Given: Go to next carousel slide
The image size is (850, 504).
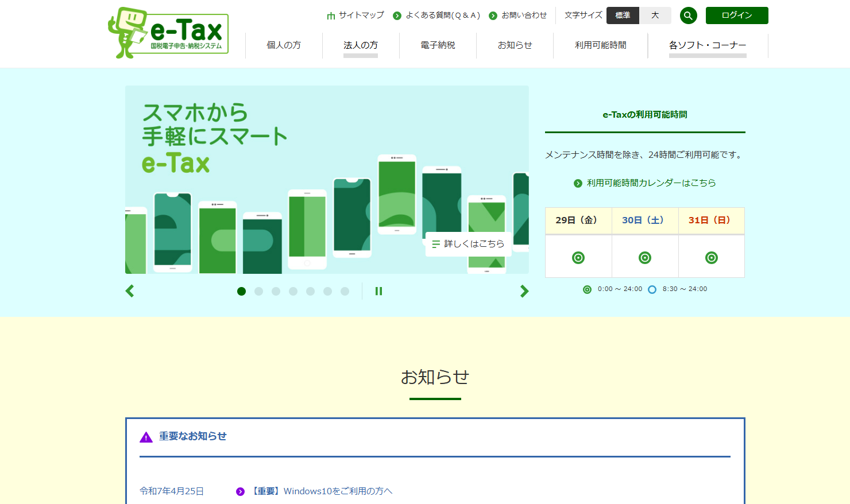Looking at the screenshot, I should pyautogui.click(x=524, y=291).
